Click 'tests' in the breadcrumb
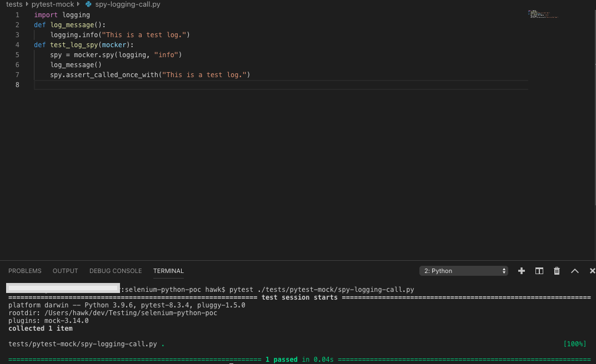The width and height of the screenshot is (596, 364). point(14,4)
